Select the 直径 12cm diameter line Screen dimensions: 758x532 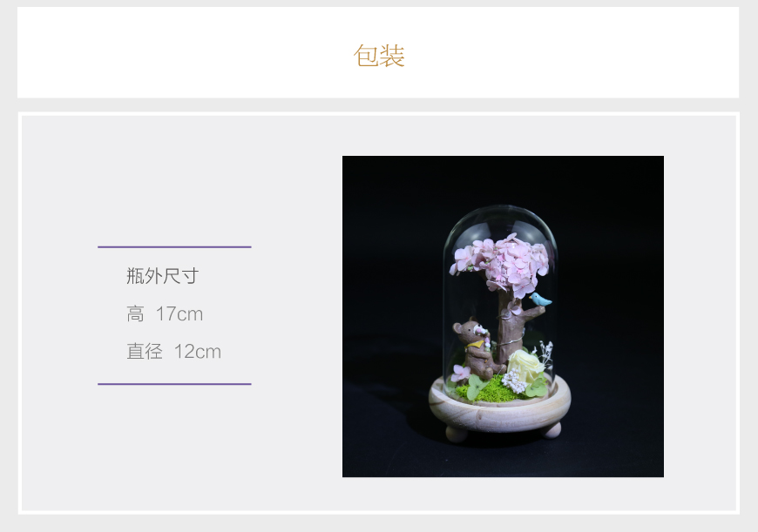coord(173,351)
